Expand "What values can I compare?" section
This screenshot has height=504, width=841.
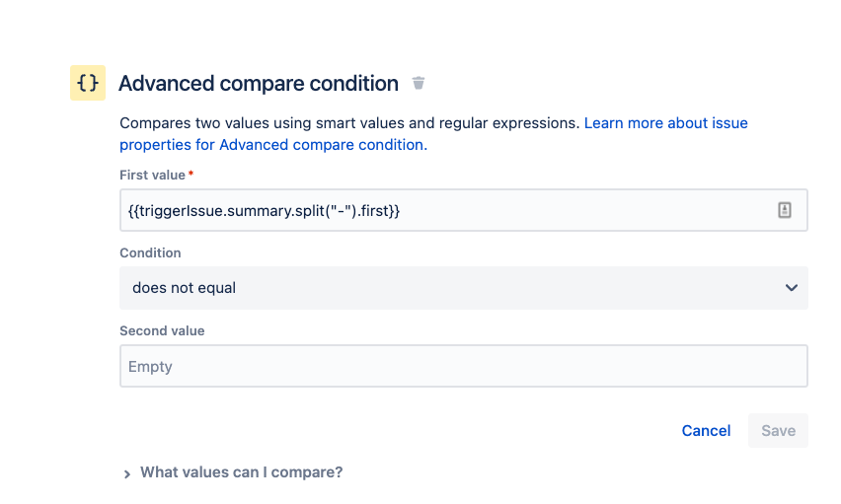click(x=241, y=472)
